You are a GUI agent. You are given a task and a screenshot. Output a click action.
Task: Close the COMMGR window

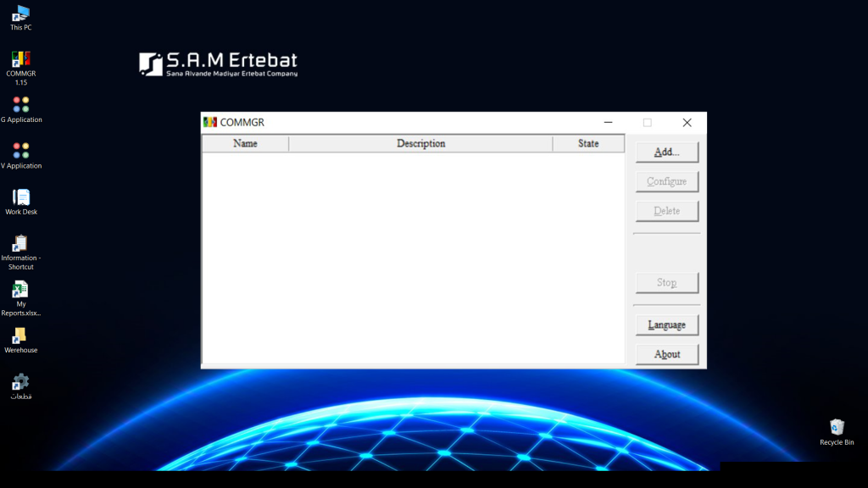(687, 122)
